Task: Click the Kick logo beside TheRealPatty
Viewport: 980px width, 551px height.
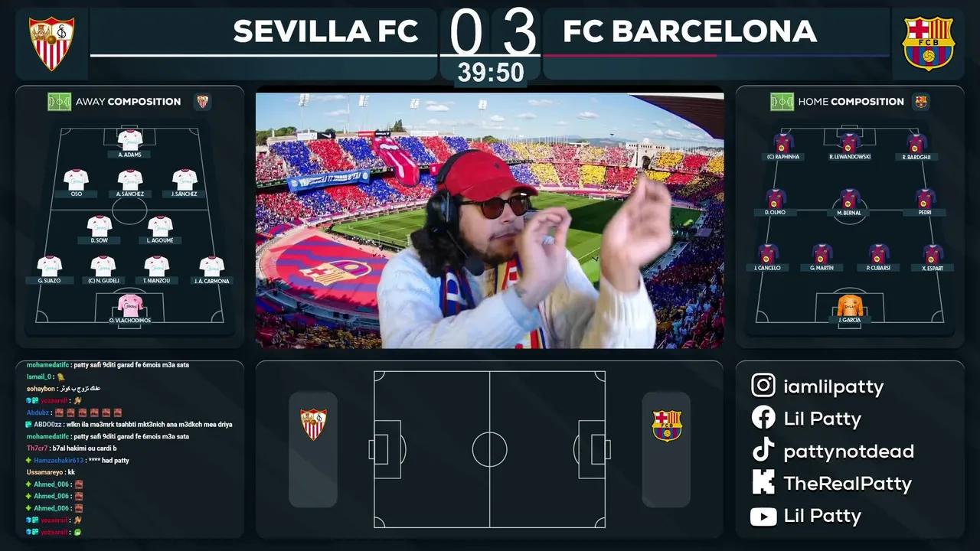Action: [763, 483]
